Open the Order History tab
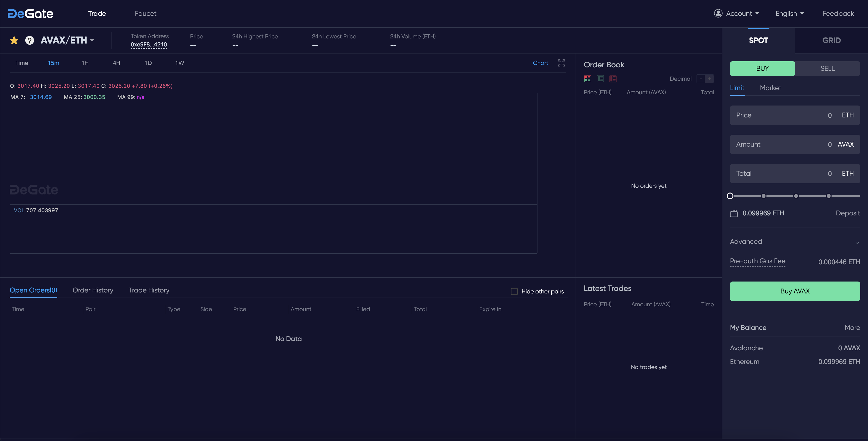868x441 pixels. (93, 290)
